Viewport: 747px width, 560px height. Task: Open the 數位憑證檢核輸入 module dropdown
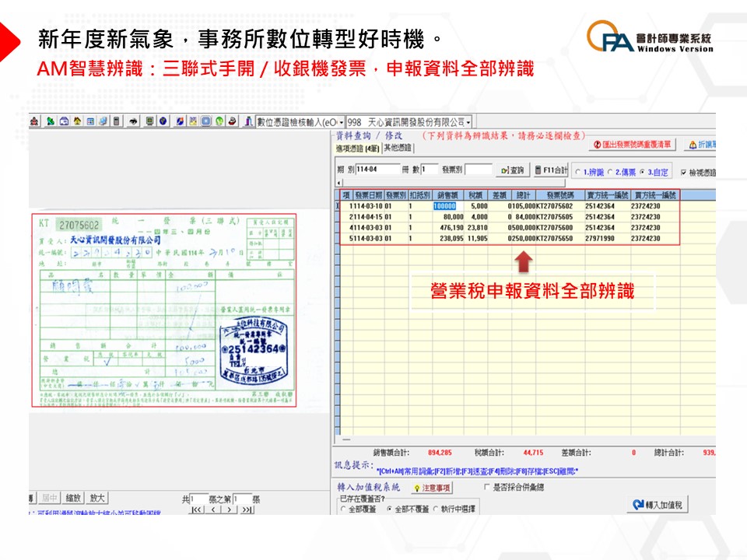point(340,122)
